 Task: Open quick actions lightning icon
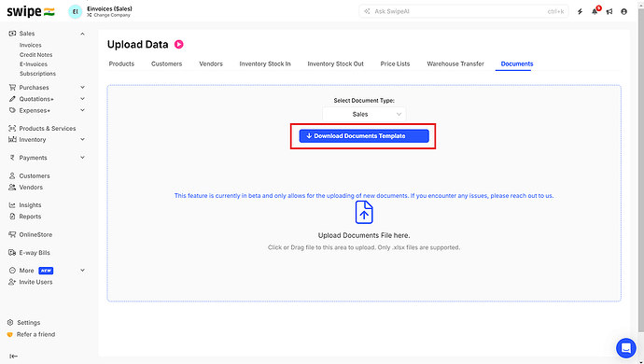pos(580,11)
